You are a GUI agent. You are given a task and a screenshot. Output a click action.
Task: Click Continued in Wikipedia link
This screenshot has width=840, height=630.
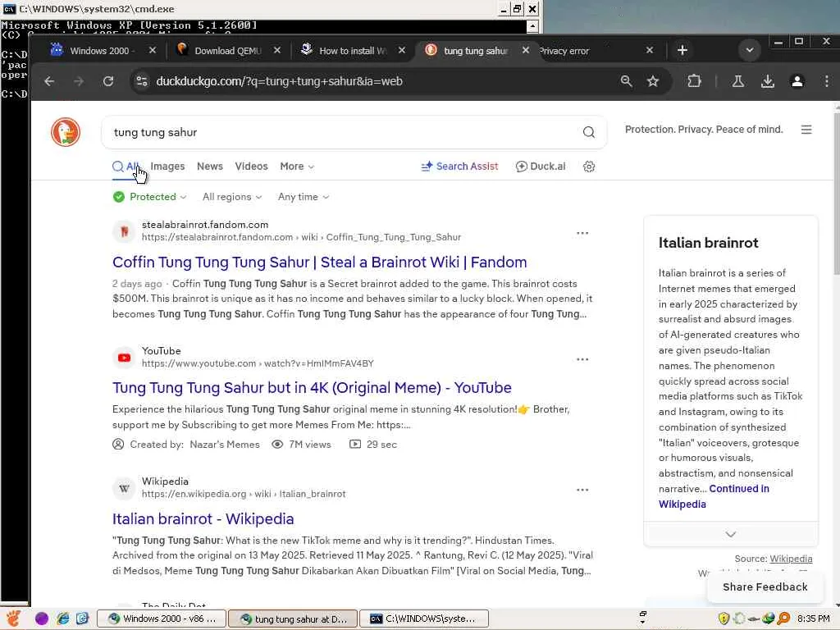(714, 496)
